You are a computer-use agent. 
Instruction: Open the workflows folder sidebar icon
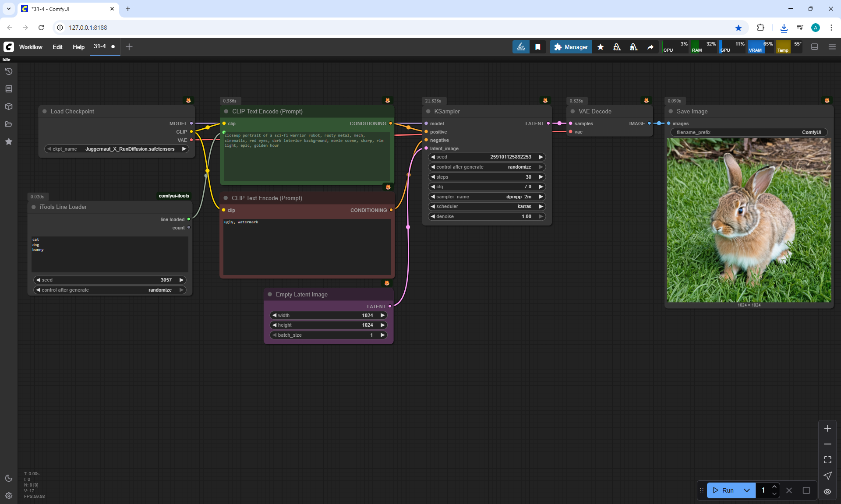pyautogui.click(x=9, y=124)
